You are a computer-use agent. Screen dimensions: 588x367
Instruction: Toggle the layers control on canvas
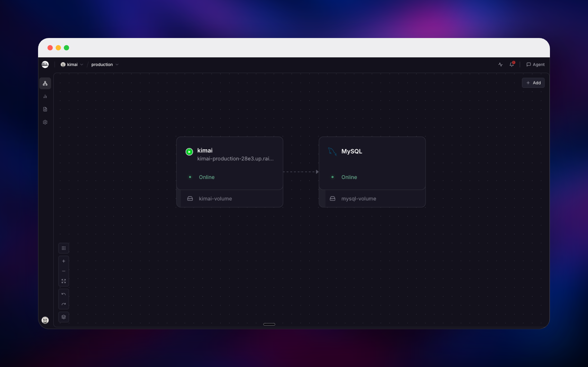coord(64,317)
